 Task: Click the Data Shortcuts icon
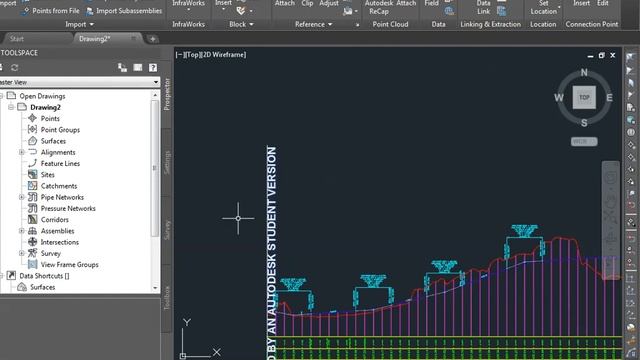(11, 276)
